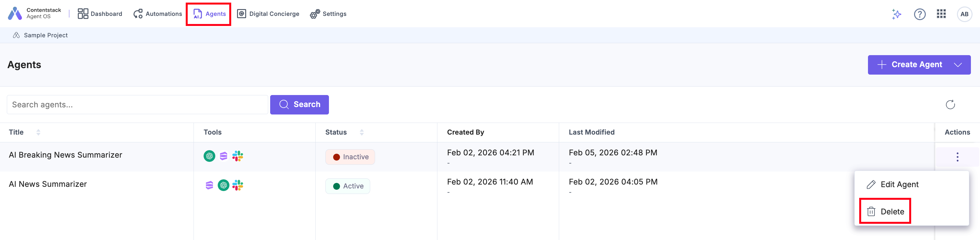Open the three-dot actions menu for Breaking News
This screenshot has width=980, height=240.
tap(957, 157)
